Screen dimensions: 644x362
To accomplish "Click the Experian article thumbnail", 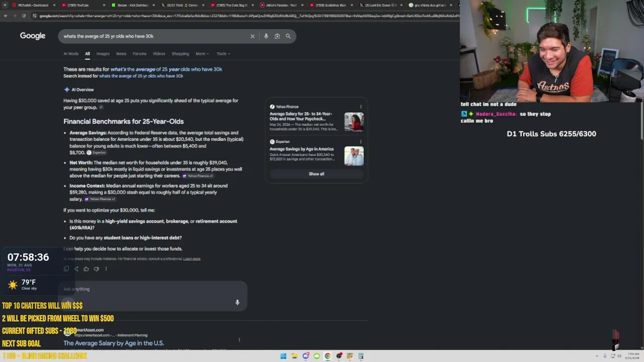I will pyautogui.click(x=354, y=156).
